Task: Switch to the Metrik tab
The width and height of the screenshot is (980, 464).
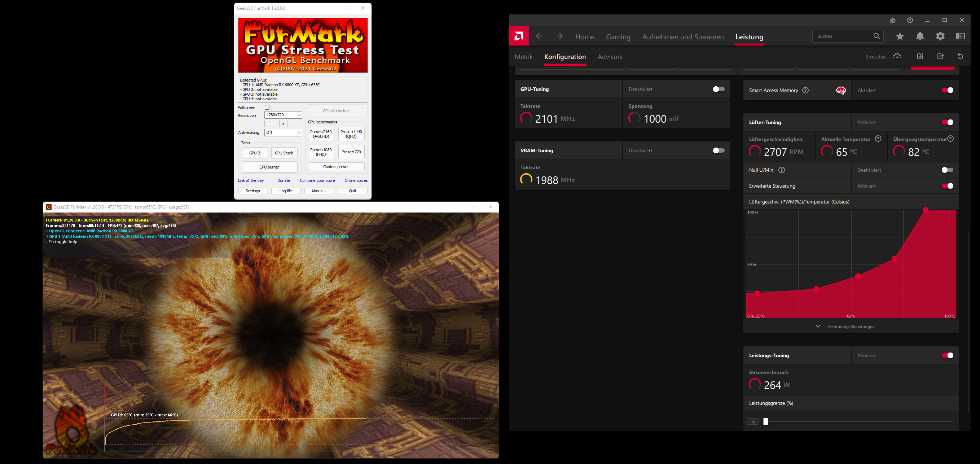Action: [x=523, y=57]
